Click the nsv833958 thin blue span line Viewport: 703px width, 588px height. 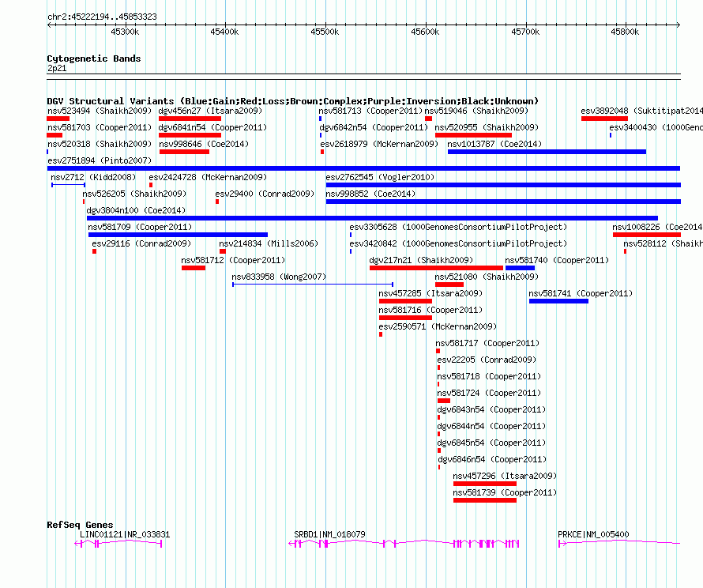313,285
